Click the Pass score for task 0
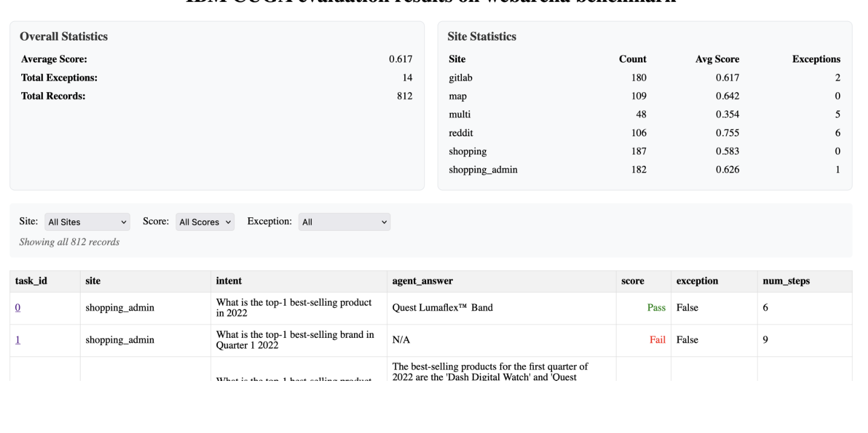Image resolution: width=868 pixels, height=433 pixels. (x=656, y=308)
